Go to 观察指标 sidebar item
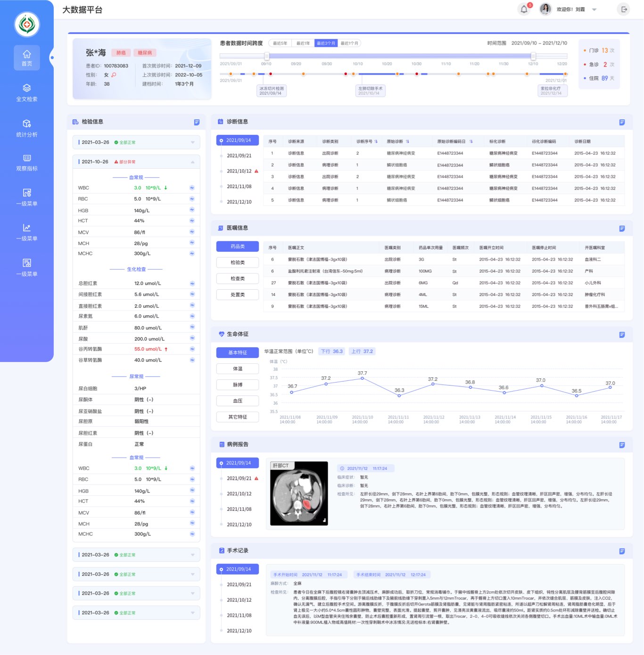The image size is (644, 655). tap(27, 163)
